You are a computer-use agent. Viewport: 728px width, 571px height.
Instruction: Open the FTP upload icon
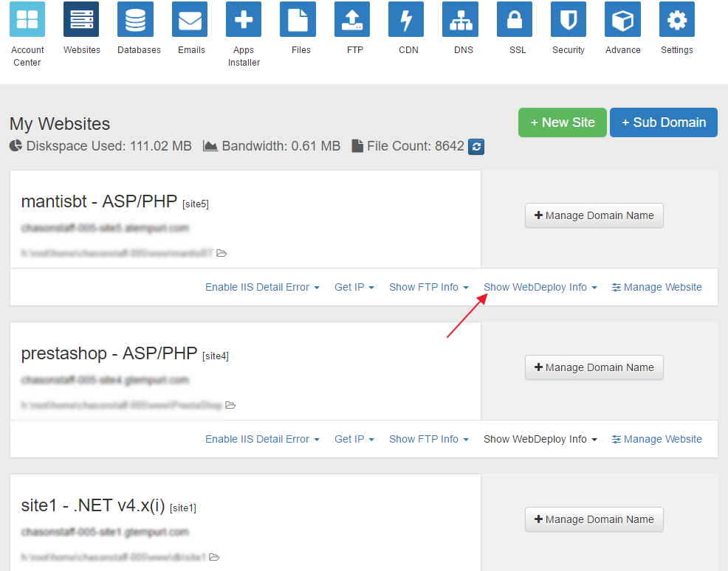coord(352,20)
